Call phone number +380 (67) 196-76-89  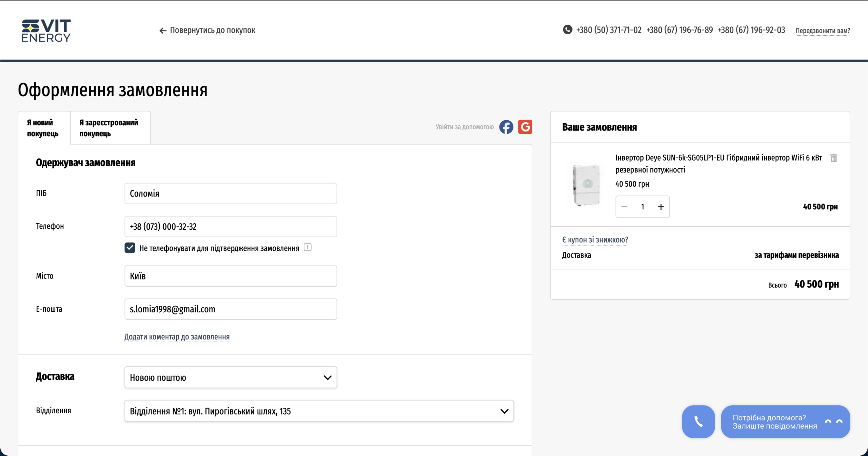point(679,30)
